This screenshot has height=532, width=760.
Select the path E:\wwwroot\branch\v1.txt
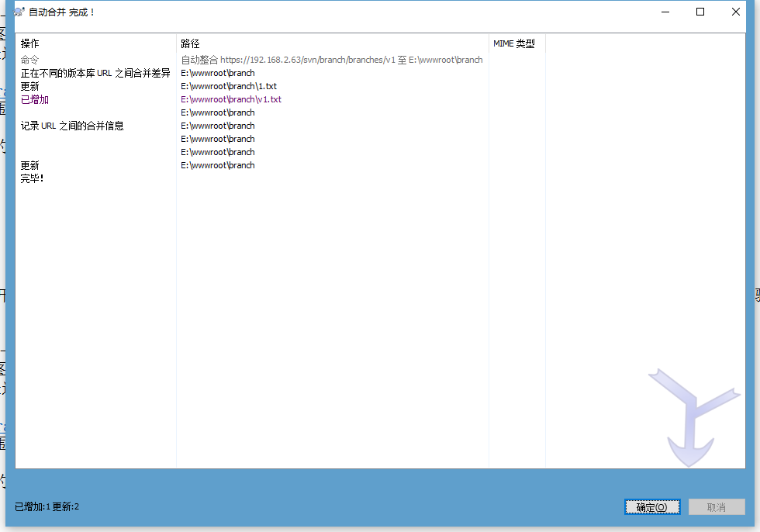[231, 99]
